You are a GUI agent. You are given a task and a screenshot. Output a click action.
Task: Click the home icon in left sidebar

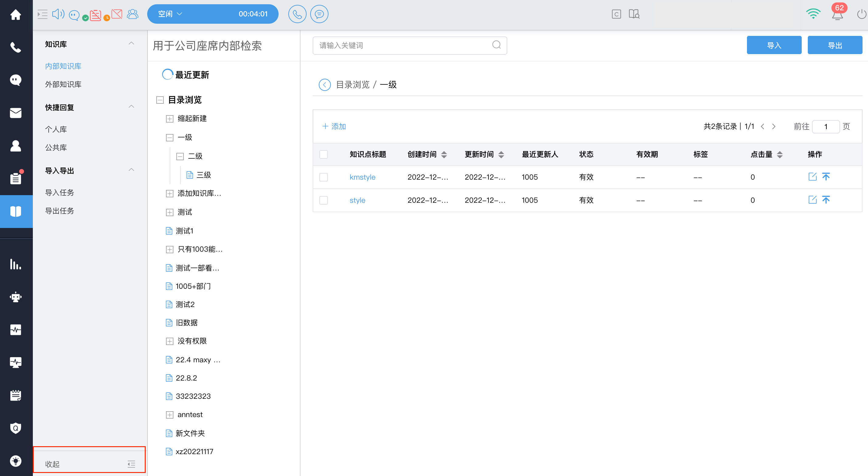[x=16, y=14]
